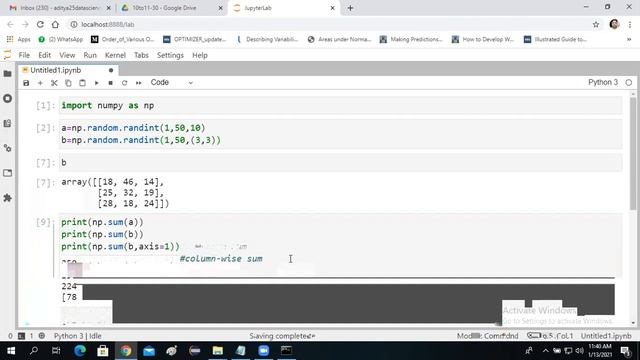Click the cell containing only b
The height and width of the screenshot is (360, 640).
pos(341,162)
